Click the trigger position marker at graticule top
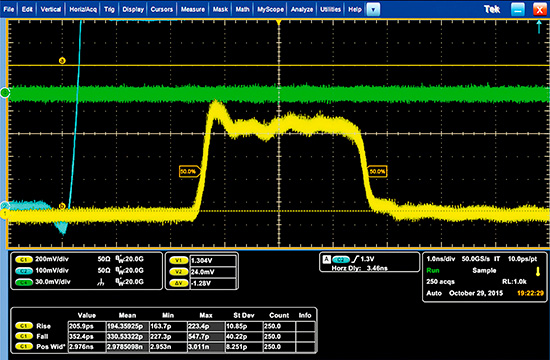 (x=279, y=22)
